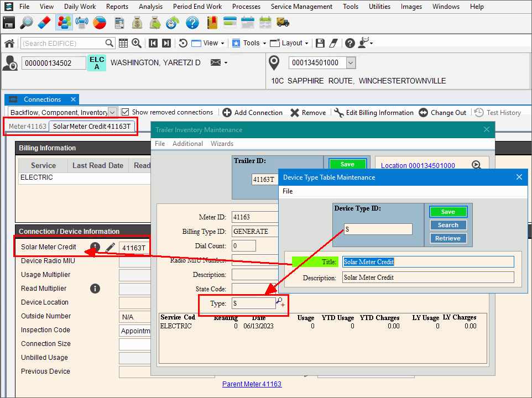
Task: Open the Daily Work menu
Action: [80, 7]
